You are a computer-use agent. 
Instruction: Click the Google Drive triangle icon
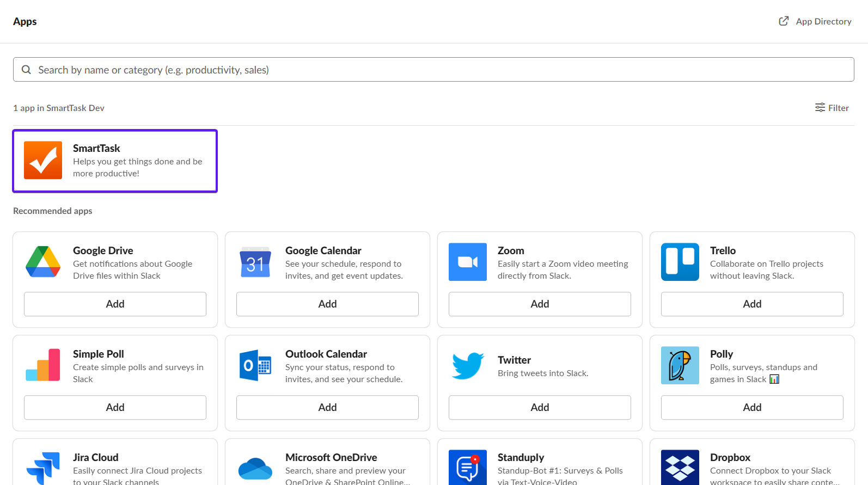[x=43, y=262]
